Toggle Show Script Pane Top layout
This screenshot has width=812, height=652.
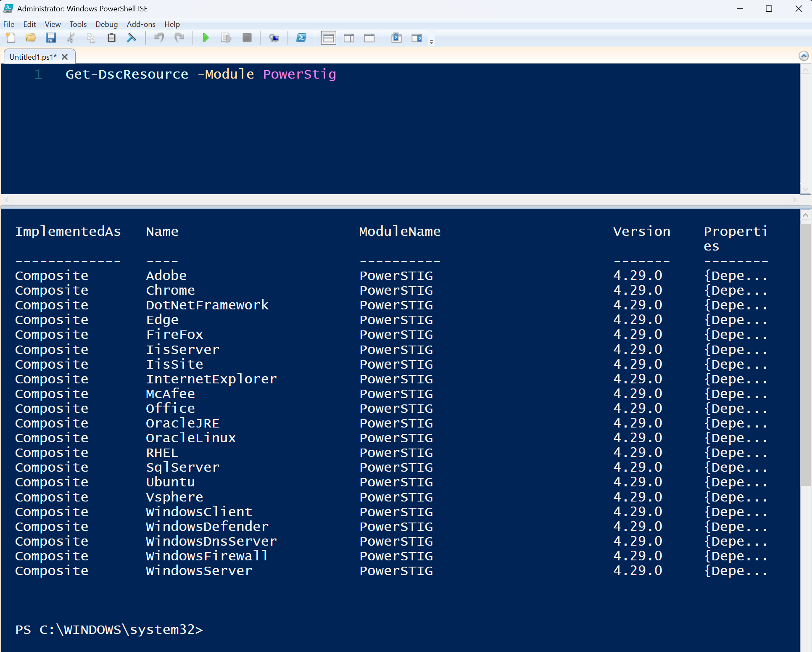[x=328, y=37]
